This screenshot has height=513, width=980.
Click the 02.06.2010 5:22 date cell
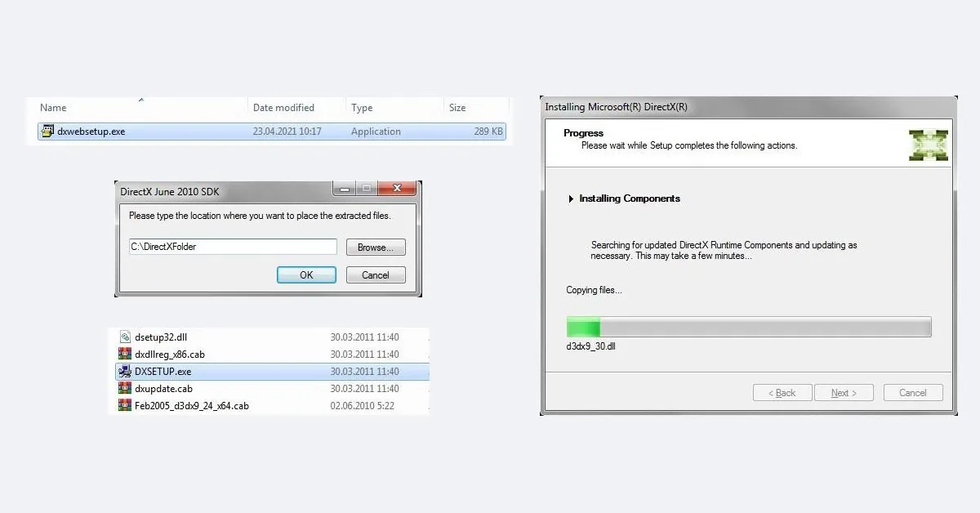[x=362, y=406]
